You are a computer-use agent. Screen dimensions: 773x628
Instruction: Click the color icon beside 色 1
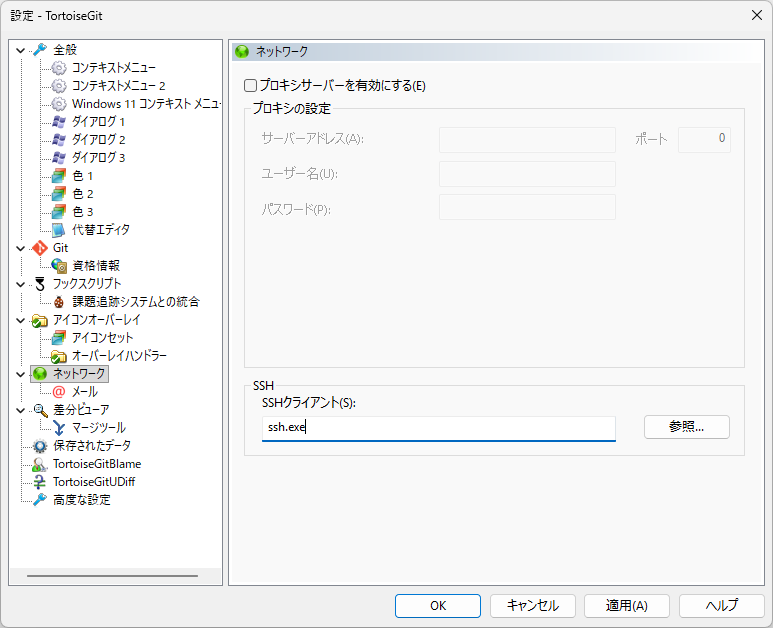(x=59, y=176)
